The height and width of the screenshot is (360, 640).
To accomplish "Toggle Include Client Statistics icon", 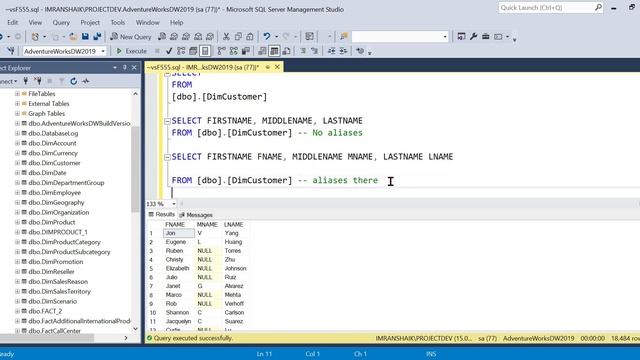I will coord(246,51).
